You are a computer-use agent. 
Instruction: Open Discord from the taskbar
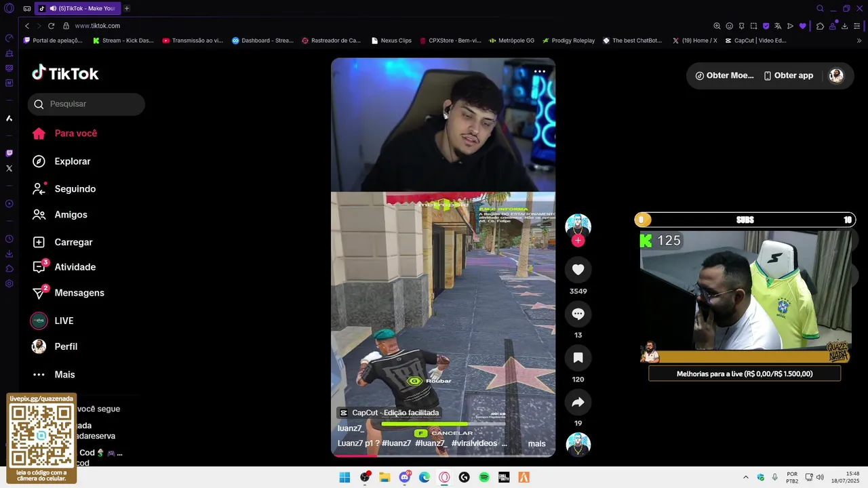coord(405,477)
